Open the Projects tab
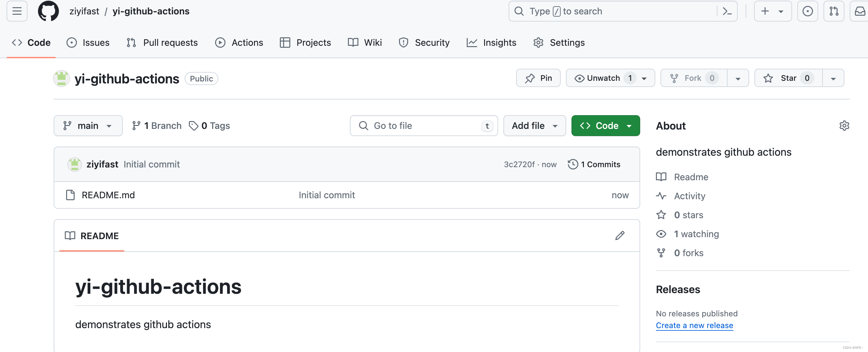Image resolution: width=868 pixels, height=352 pixels. coord(305,43)
